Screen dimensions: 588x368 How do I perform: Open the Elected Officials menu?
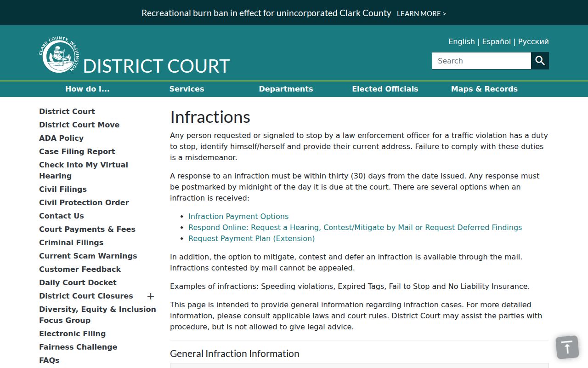pos(385,89)
